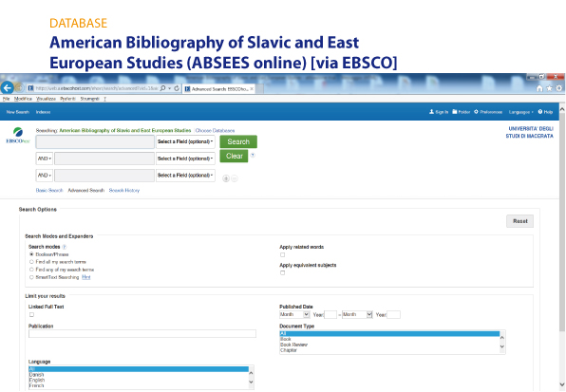The image size is (566, 392).
Task: Select Find all my search terms
Action: click(31, 262)
